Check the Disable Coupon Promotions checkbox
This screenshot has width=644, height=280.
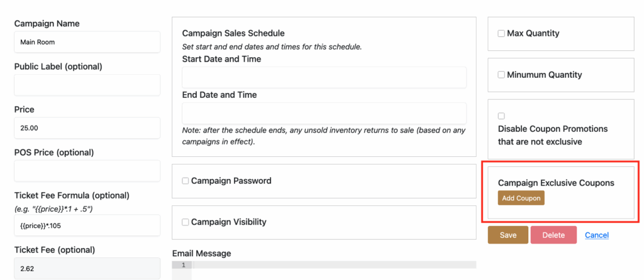pyautogui.click(x=501, y=116)
